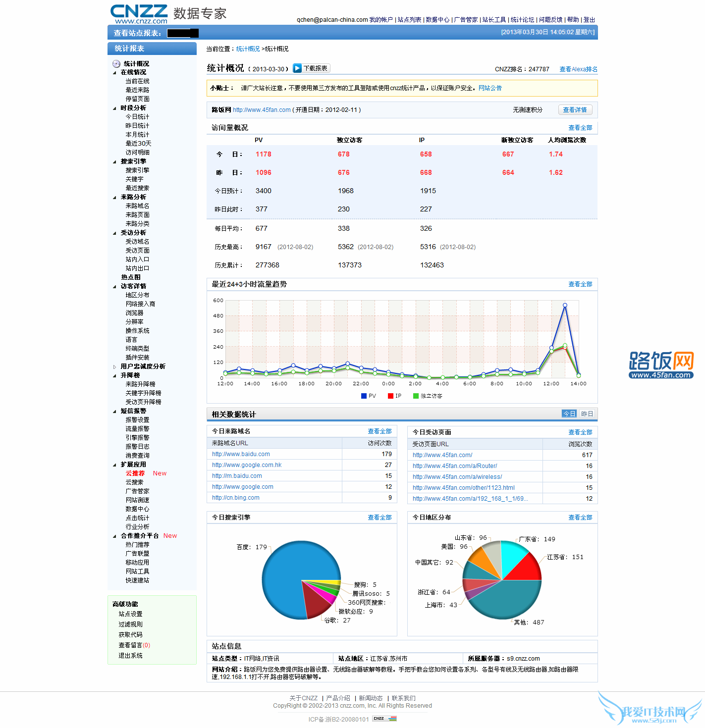Open the http://www.baidu.com referrer link

[241, 454]
